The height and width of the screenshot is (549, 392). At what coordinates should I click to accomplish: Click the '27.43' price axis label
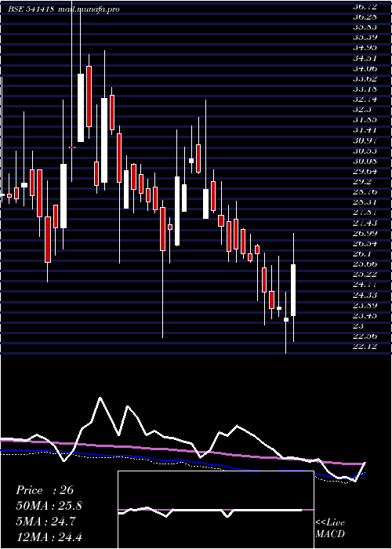[x=365, y=223]
